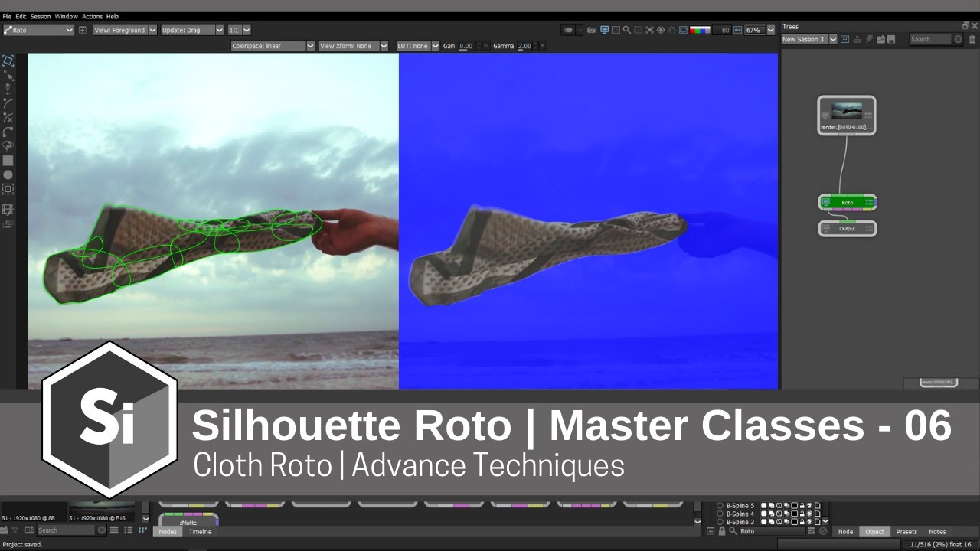Click the plus add icon below object list
This screenshot has width=980, height=551.
click(710, 531)
